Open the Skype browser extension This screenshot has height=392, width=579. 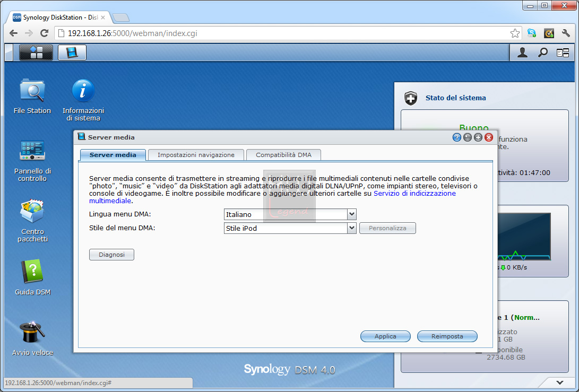532,33
